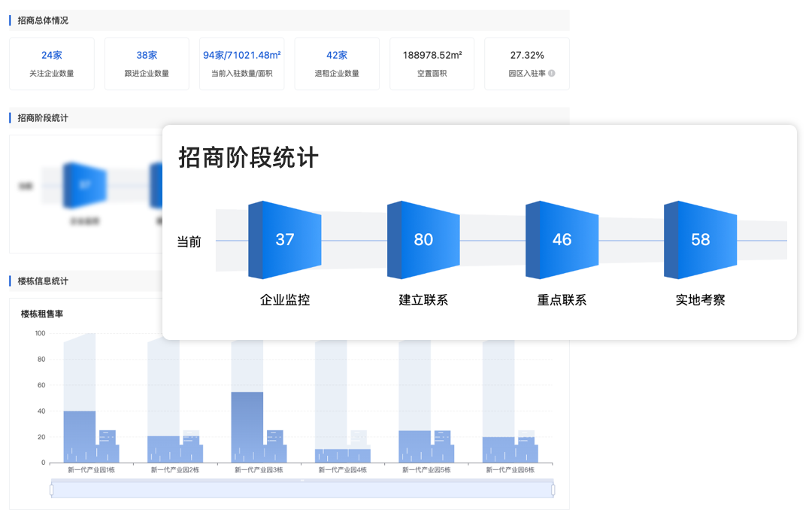Expand the 当前 row in the funnel popup
The height and width of the screenshot is (519, 812).
188,239
